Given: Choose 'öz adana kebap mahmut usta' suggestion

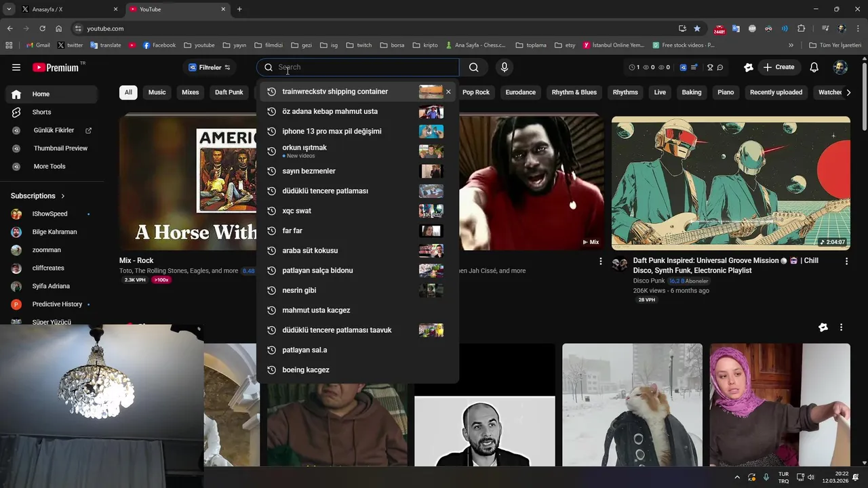Looking at the screenshot, I should tap(357, 112).
